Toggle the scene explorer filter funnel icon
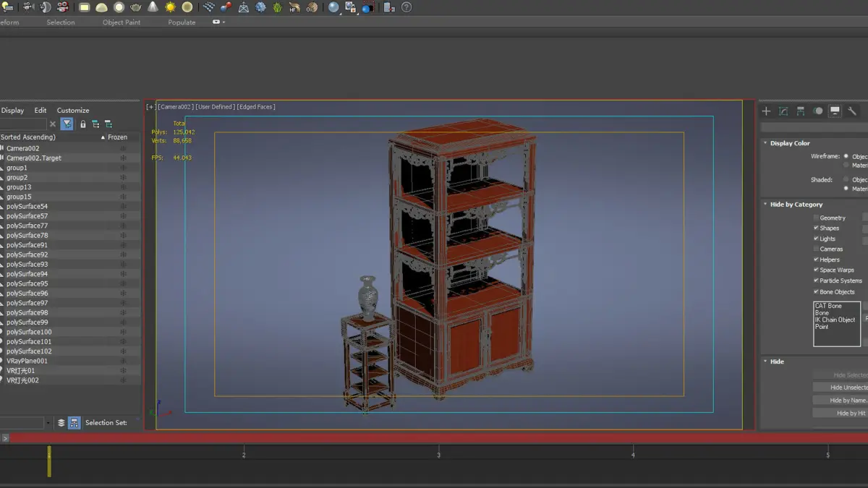Viewport: 868px width, 488px height. (67, 124)
